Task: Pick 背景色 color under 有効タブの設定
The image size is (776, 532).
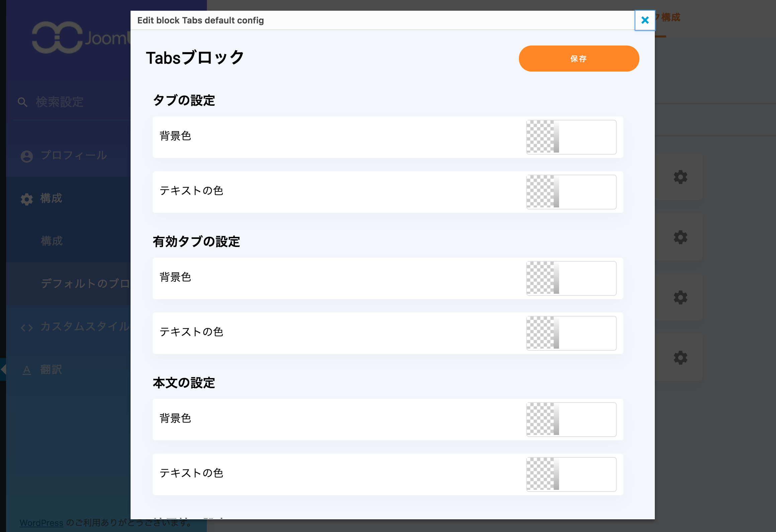Action: pos(571,278)
